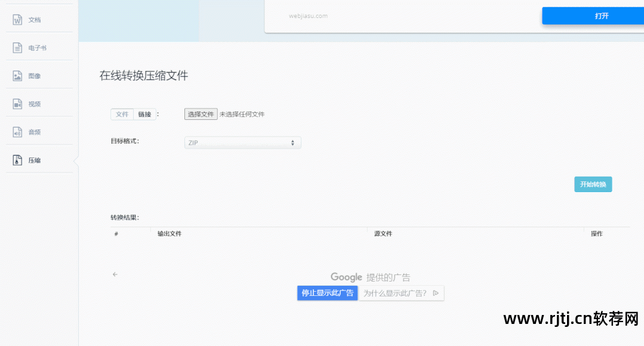Open the 图像 image icon in sidebar
Screen dimensions: 644x346
point(17,76)
